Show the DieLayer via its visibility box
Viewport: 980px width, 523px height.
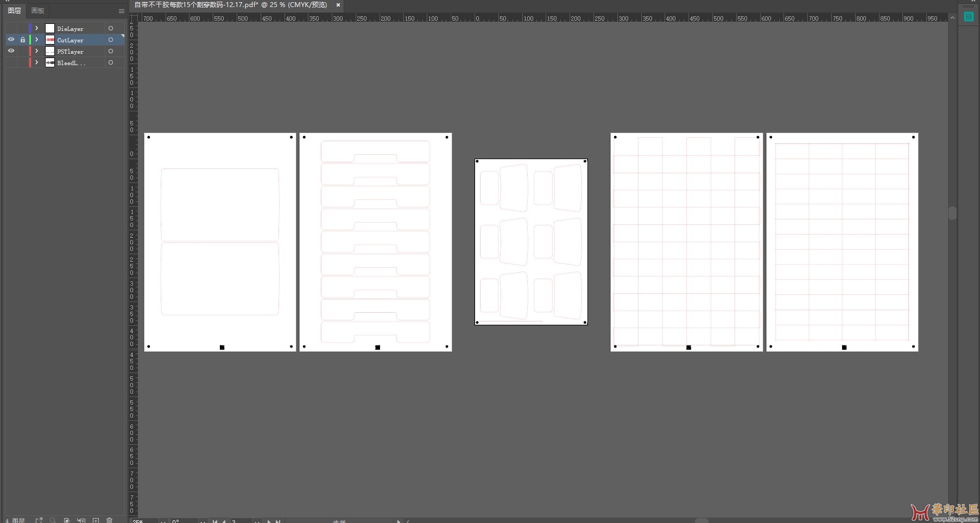[11, 28]
